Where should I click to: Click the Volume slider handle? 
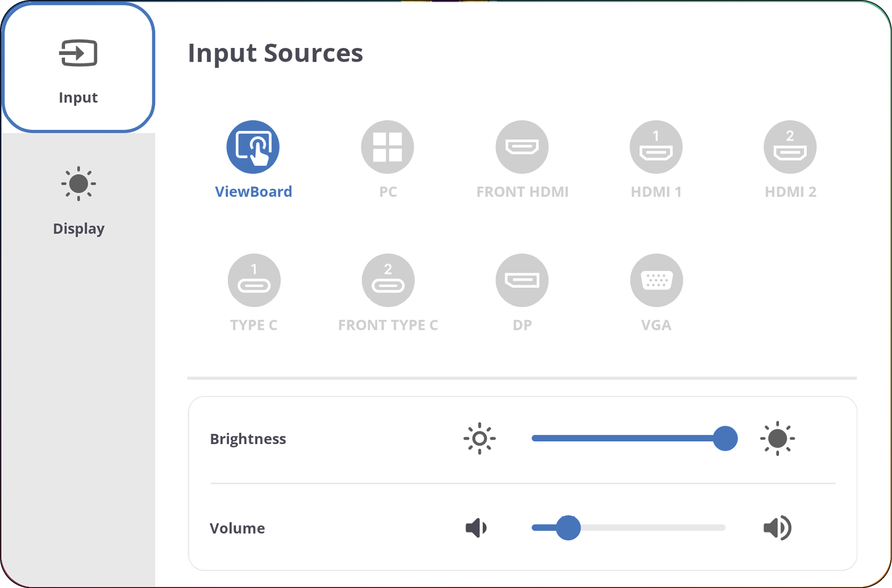point(568,528)
